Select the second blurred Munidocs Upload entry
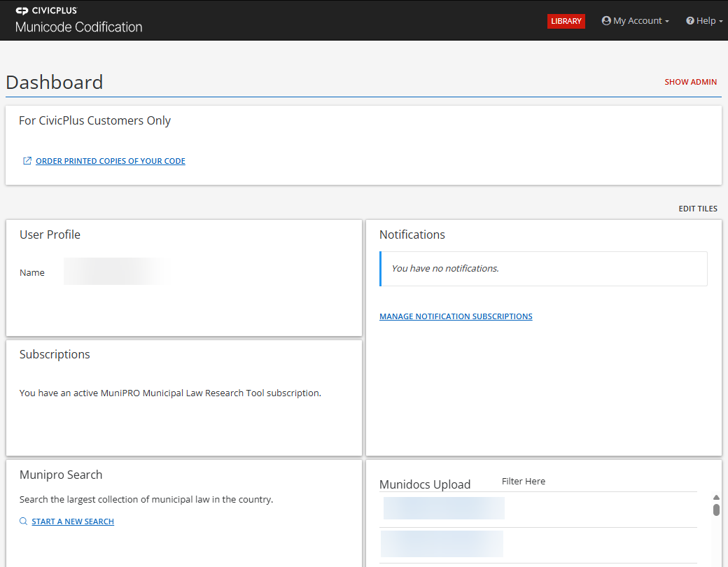The height and width of the screenshot is (567, 728). 442,544
